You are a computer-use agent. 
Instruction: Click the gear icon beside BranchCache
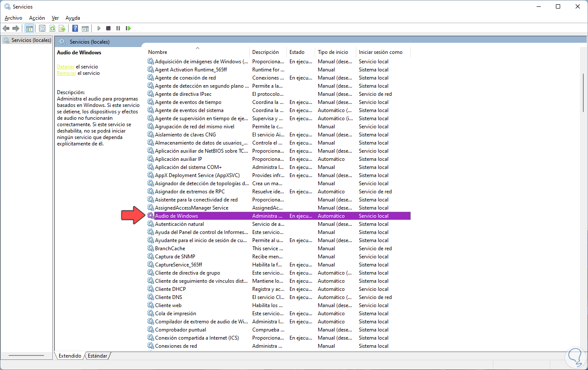(x=150, y=249)
